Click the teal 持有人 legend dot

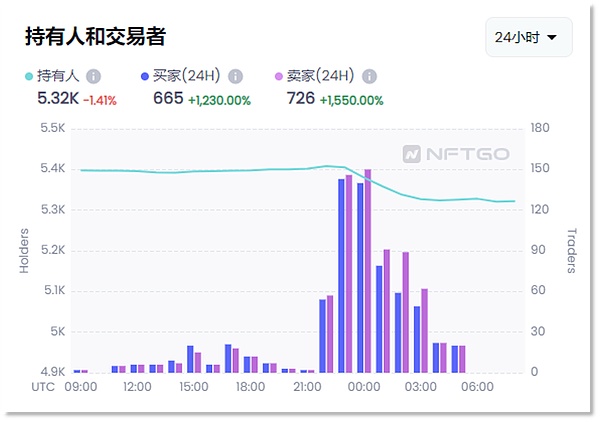coord(29,76)
